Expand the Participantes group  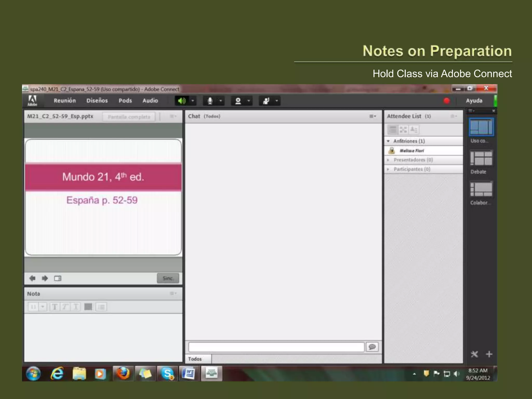[388, 169]
